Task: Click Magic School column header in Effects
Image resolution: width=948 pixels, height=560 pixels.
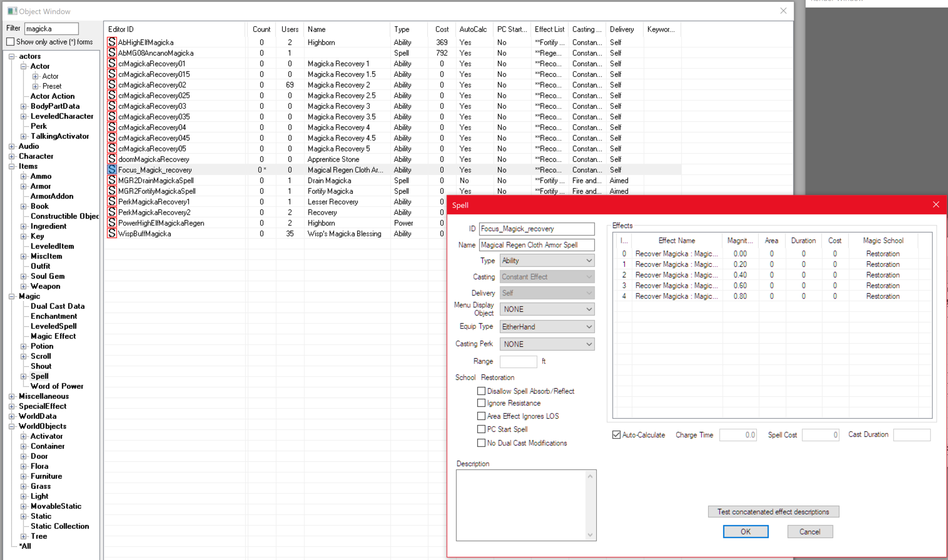Action: [883, 240]
